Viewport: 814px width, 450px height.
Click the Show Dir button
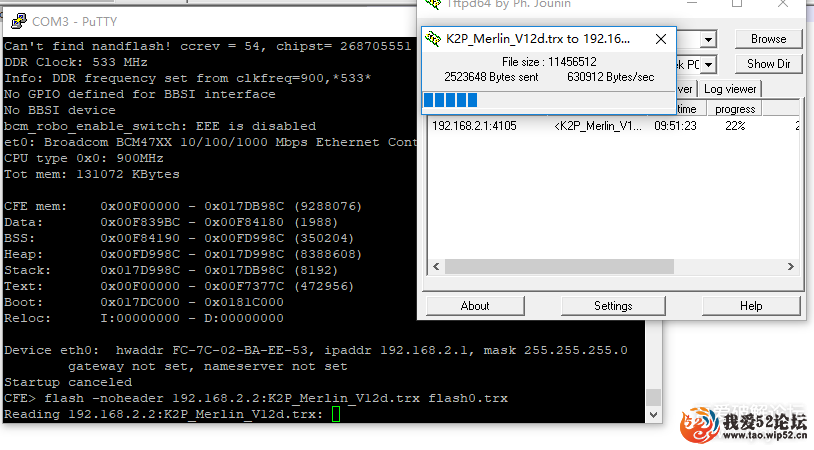coord(768,64)
